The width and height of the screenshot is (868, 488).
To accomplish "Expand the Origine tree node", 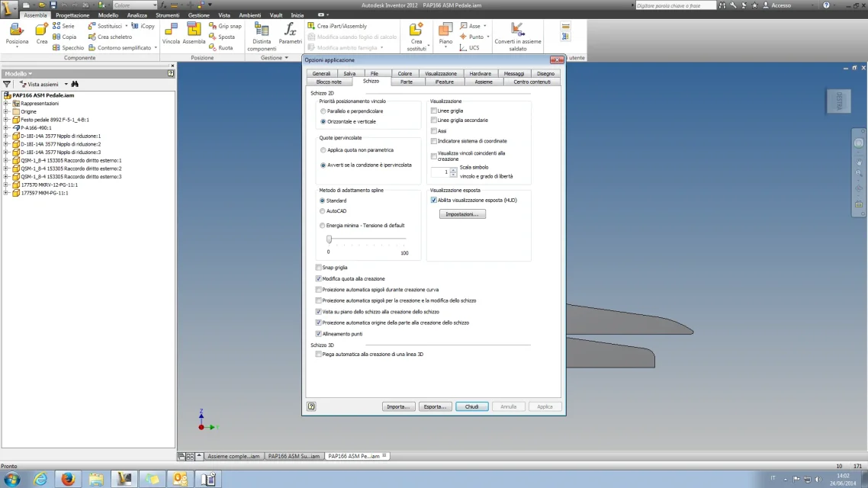I will [6, 112].
